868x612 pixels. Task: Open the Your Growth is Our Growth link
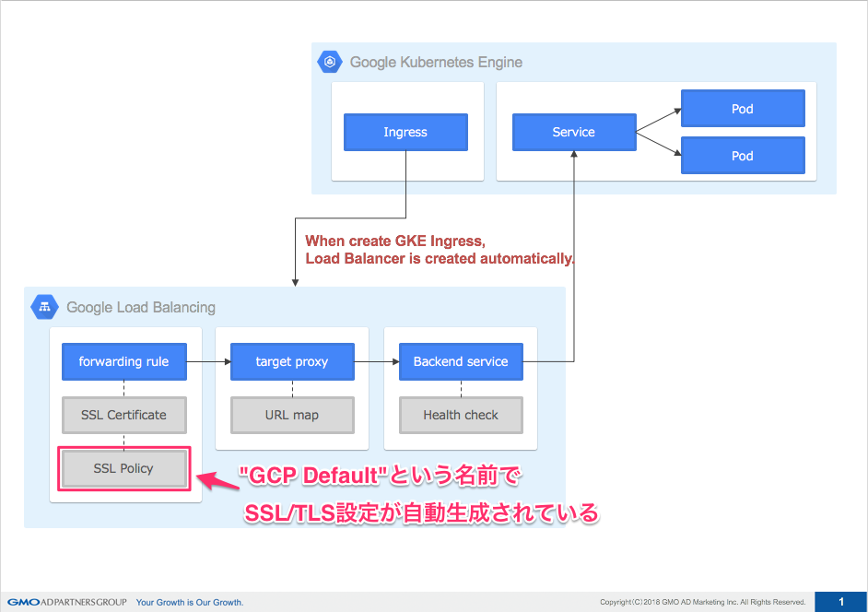(189, 602)
